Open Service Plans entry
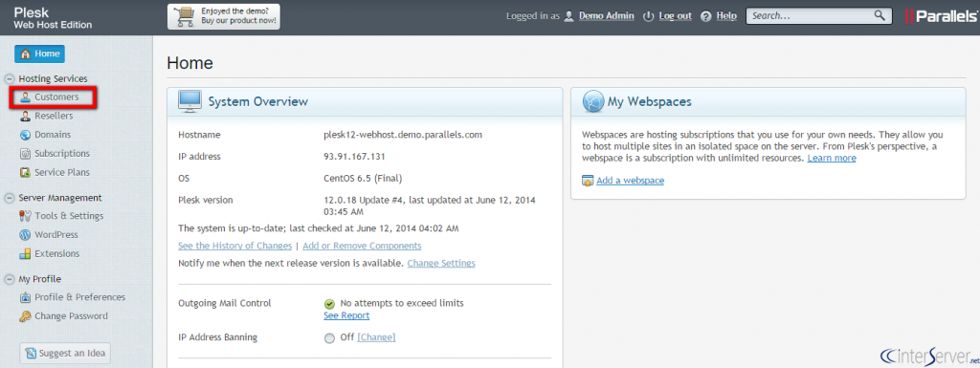 62,172
